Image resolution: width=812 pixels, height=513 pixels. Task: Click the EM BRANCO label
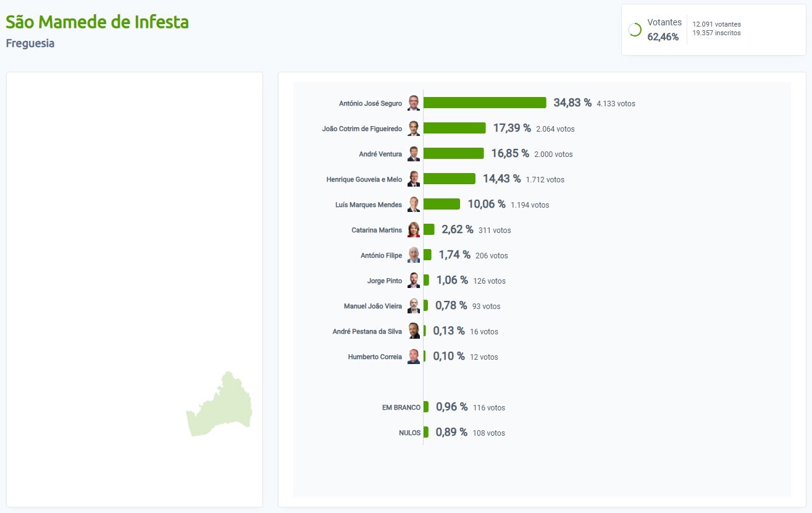pos(401,407)
